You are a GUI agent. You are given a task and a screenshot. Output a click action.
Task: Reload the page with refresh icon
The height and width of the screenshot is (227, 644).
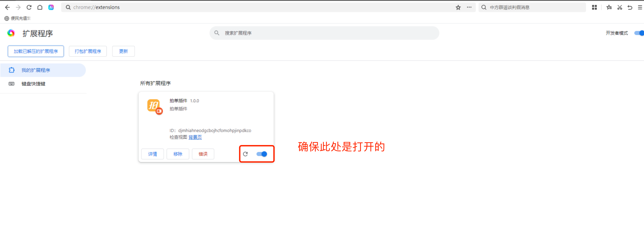29,7
